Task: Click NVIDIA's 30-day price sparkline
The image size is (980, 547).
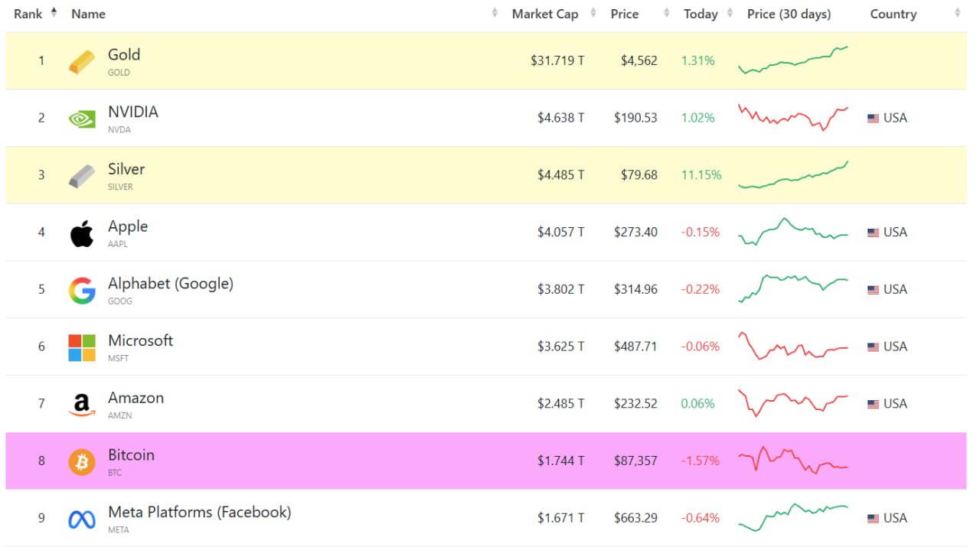Action: pyautogui.click(x=792, y=117)
